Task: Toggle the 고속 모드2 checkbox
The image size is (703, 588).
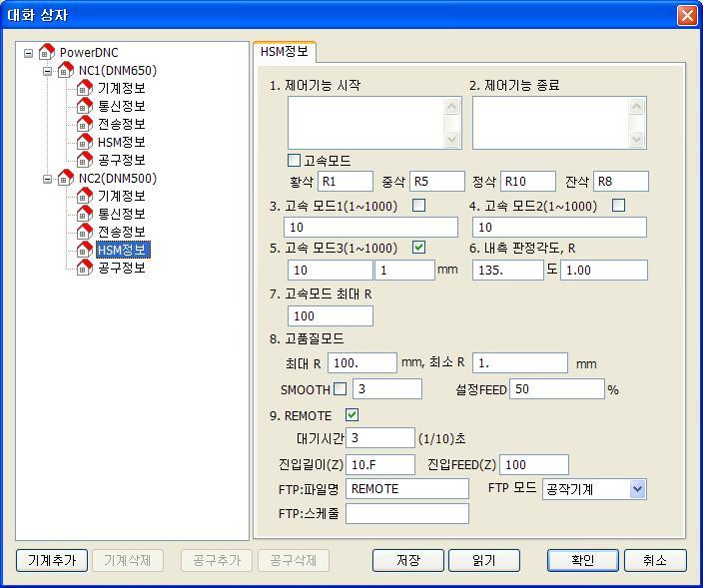Action: (x=618, y=206)
